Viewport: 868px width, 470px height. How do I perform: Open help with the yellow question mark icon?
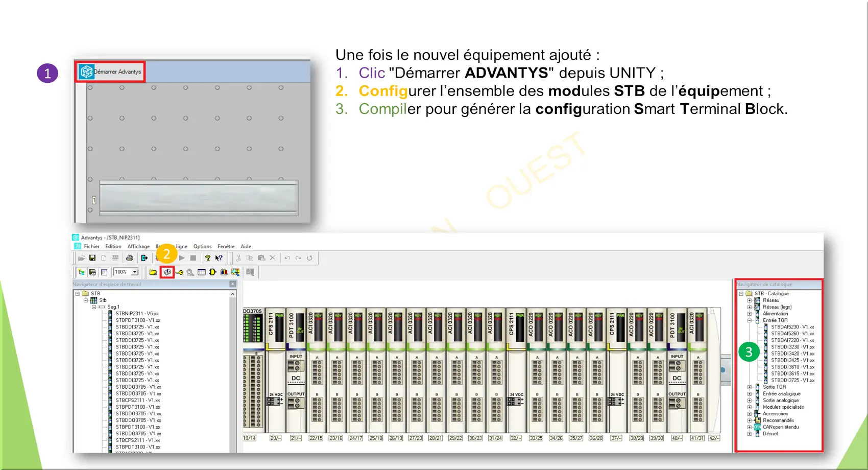pyautogui.click(x=208, y=258)
